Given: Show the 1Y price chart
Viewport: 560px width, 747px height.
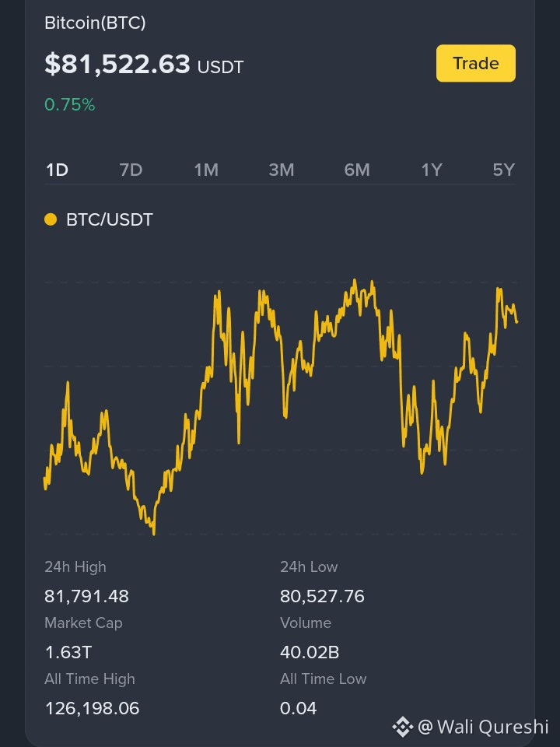Looking at the screenshot, I should [432, 170].
